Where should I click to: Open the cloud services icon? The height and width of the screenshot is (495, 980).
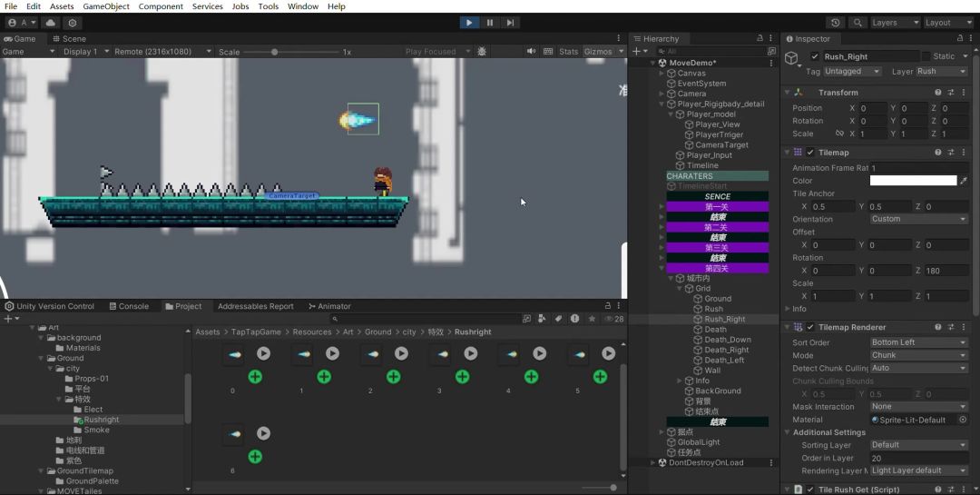[x=50, y=23]
